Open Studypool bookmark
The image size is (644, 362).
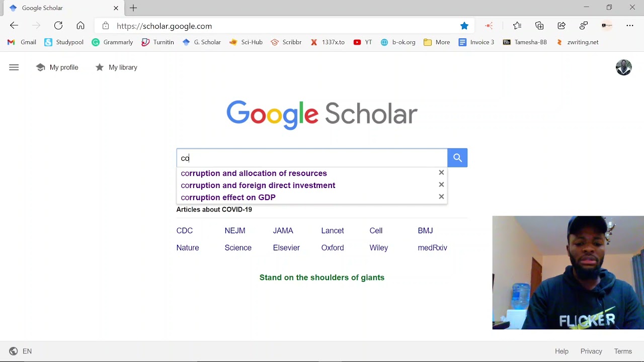pos(64,42)
